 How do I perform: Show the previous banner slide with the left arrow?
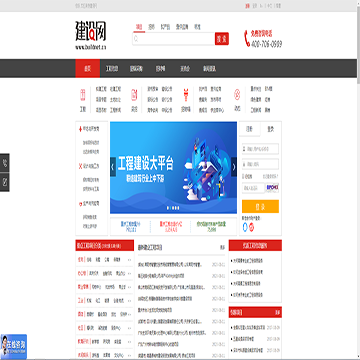click(x=113, y=167)
